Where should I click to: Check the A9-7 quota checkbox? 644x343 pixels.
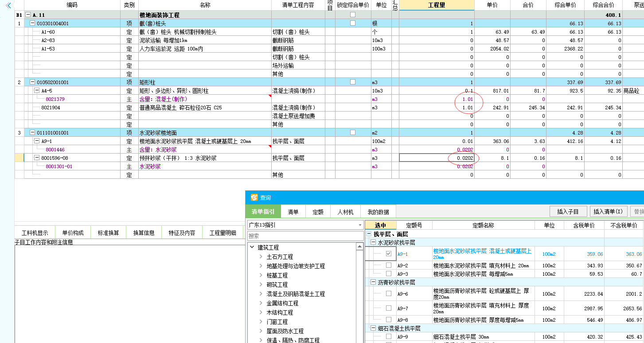coord(389,308)
